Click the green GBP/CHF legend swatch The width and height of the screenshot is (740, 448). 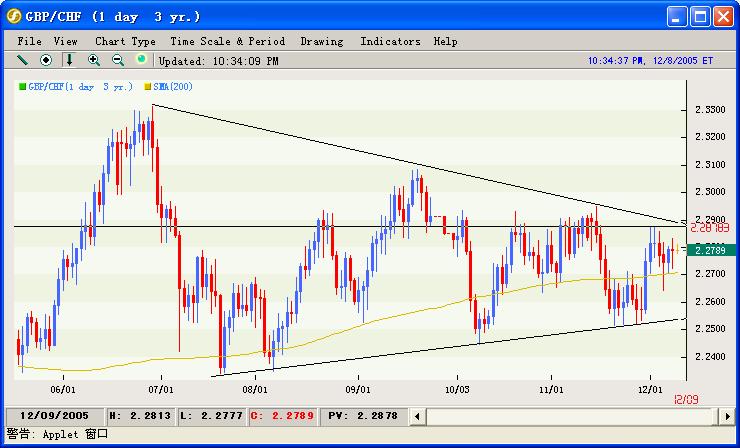click(22, 87)
